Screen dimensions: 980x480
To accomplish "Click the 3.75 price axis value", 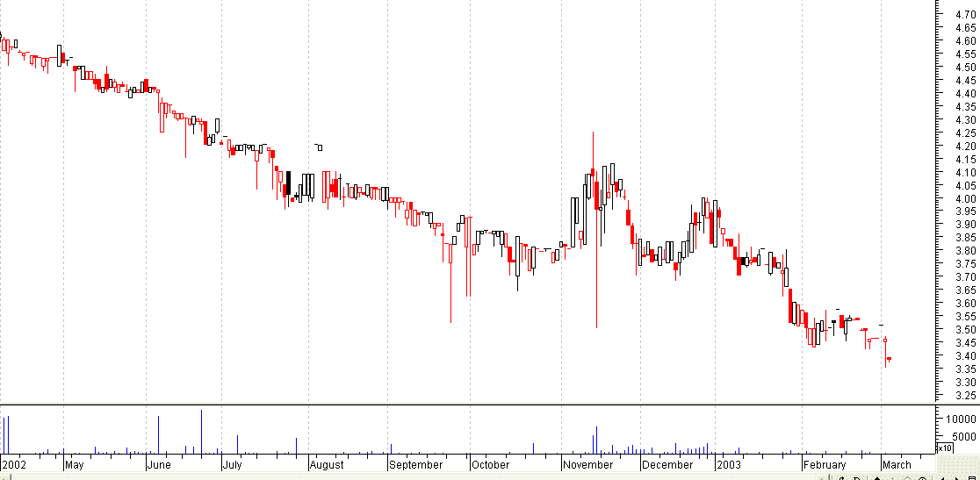I will tap(966, 264).
